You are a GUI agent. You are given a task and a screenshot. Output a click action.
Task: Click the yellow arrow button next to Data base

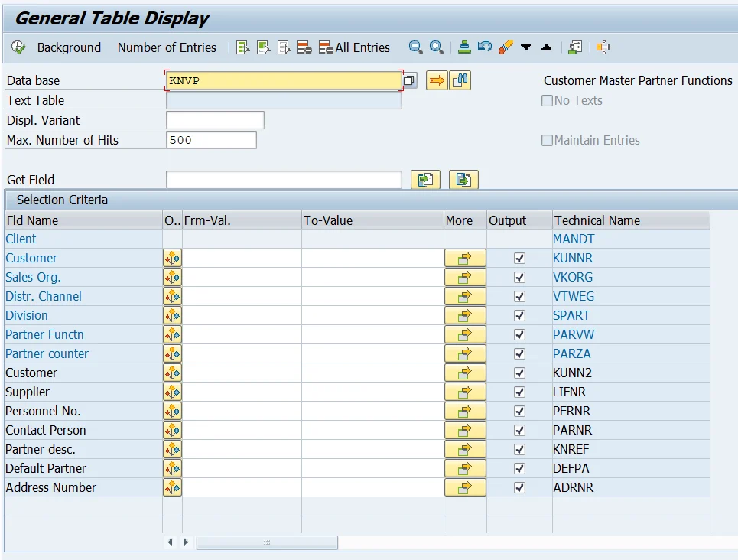pyautogui.click(x=437, y=80)
